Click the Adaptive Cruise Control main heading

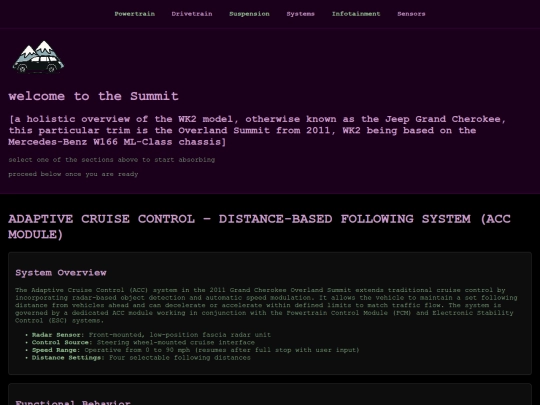(x=259, y=227)
